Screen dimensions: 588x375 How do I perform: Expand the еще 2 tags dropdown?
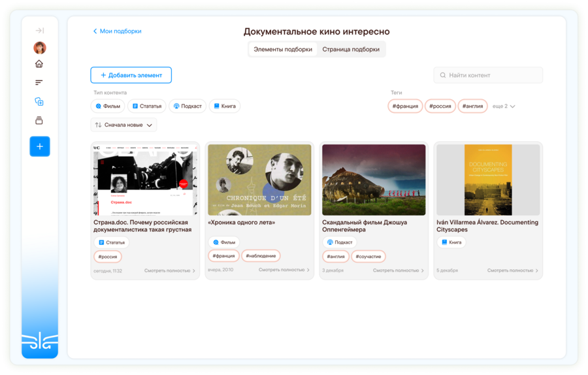[504, 106]
